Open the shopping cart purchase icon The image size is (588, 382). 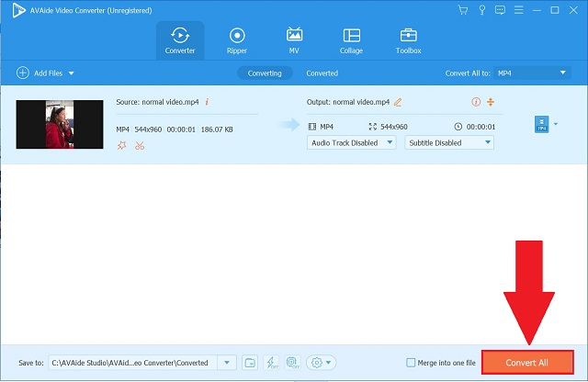463,10
